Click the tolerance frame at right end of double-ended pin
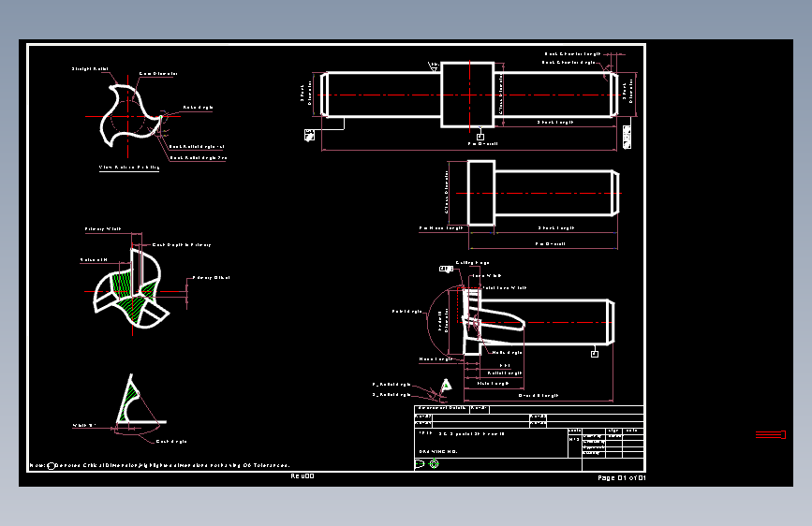 [x=627, y=137]
